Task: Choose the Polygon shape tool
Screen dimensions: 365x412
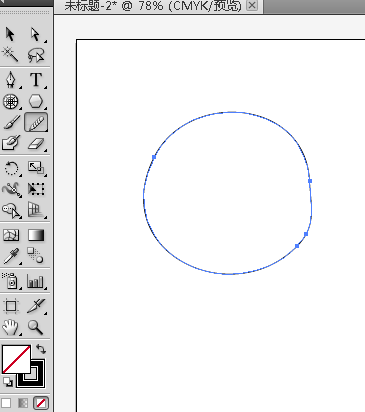Action: tap(36, 101)
